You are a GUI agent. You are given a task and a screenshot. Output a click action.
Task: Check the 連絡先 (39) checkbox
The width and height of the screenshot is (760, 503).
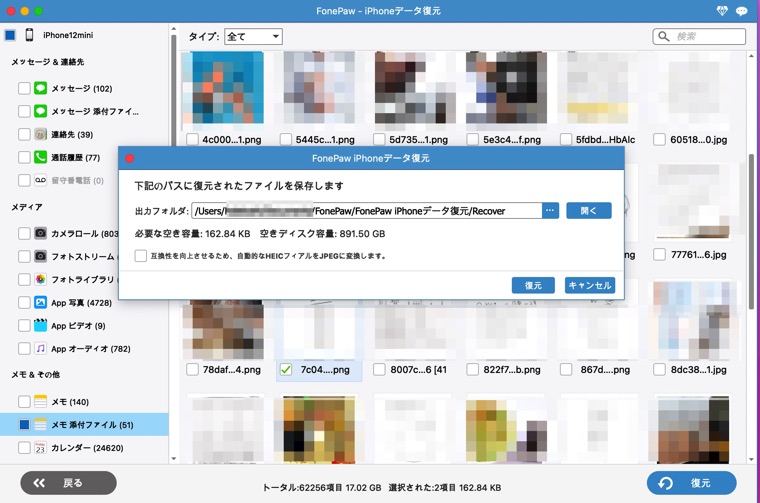(24, 134)
